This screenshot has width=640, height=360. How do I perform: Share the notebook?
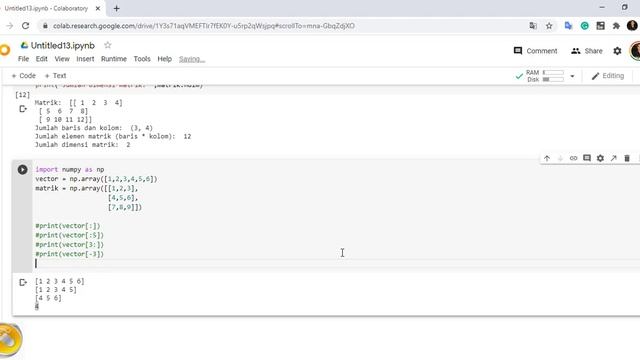587,51
